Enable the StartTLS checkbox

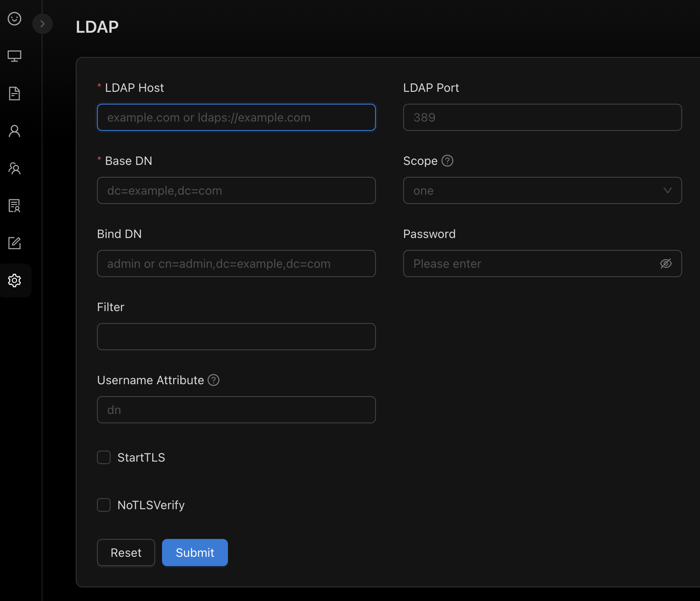(104, 457)
